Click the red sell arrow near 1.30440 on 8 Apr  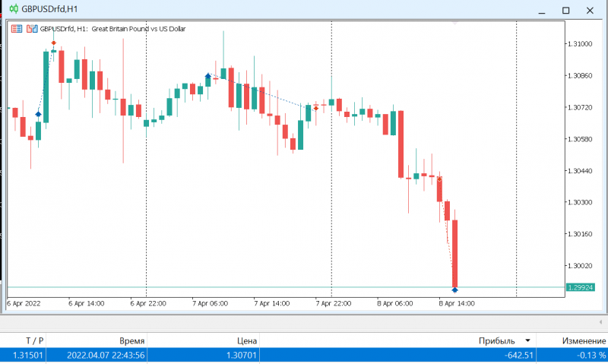(439, 179)
